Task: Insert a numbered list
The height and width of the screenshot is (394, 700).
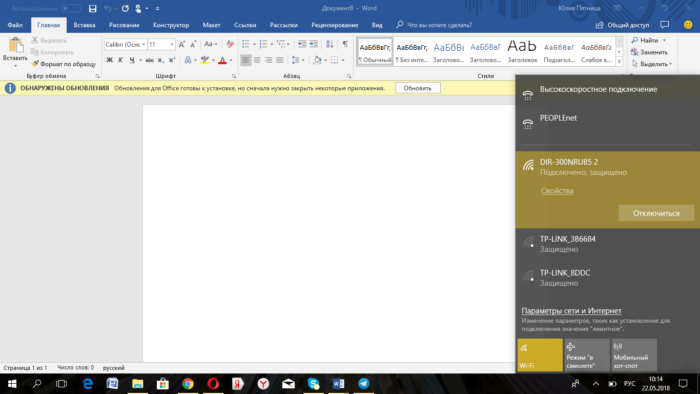Action: coord(263,44)
